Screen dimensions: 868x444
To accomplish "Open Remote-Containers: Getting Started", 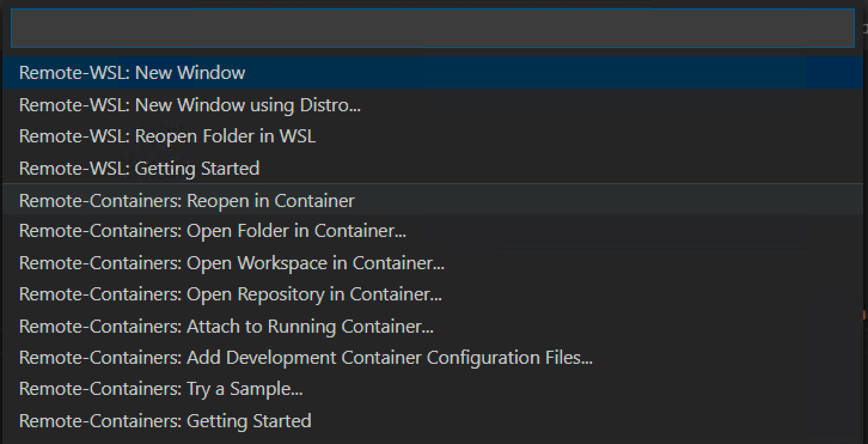I will [x=433, y=421].
